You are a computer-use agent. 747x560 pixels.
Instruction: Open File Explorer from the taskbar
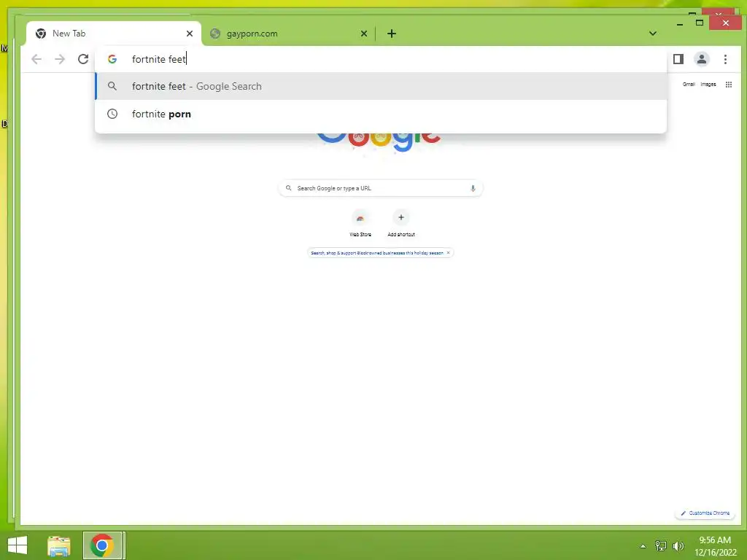coord(59,545)
